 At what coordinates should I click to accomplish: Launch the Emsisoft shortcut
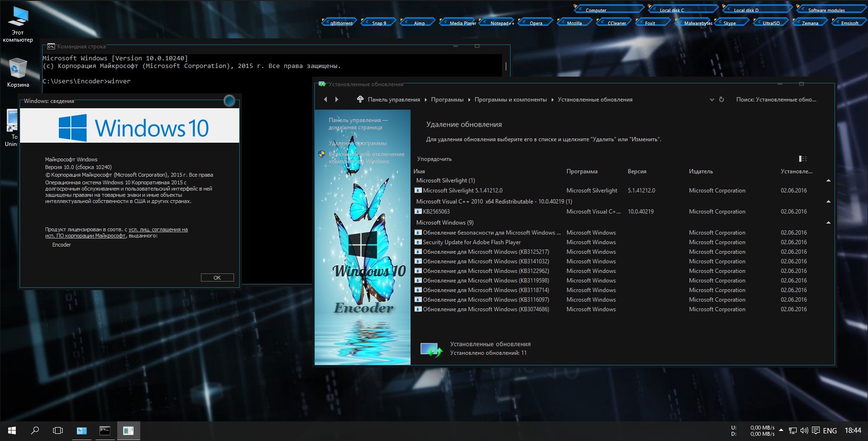click(x=849, y=23)
